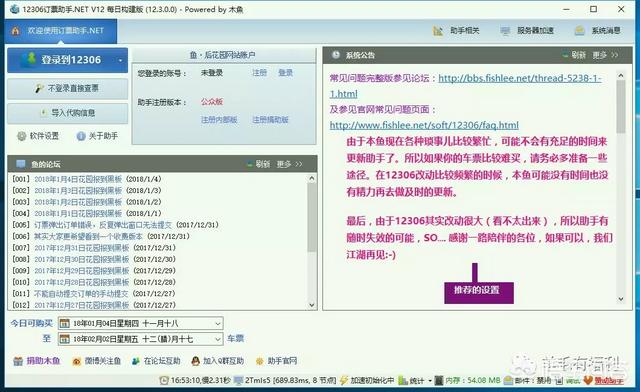Open forum post 2017年12月27日花园报到黑板
Viewport: 640px width, 392px height.
(x=82, y=305)
